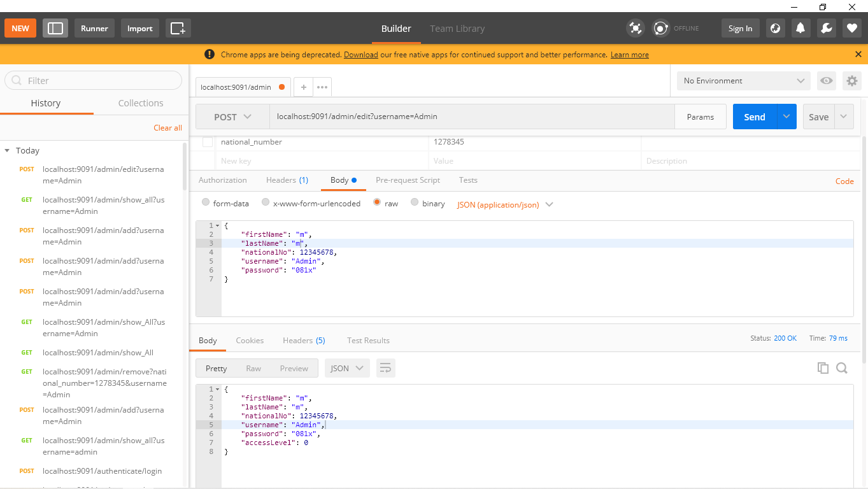Open the manage environments gear
868x489 pixels.
tap(851, 81)
